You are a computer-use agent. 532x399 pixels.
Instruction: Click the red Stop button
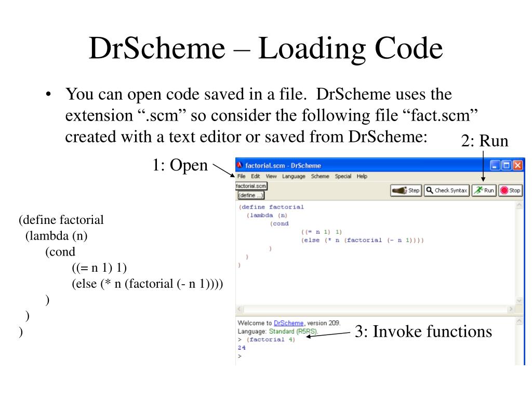coord(510,190)
